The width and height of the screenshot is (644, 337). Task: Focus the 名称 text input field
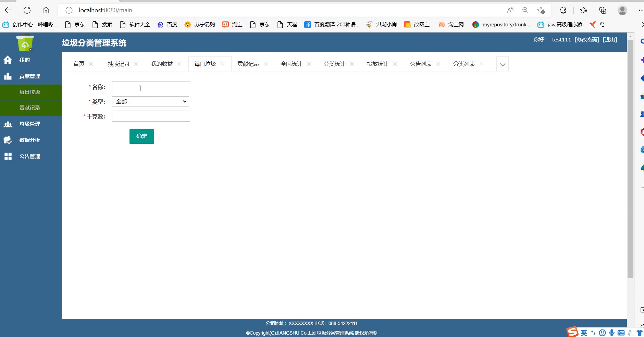[151, 87]
